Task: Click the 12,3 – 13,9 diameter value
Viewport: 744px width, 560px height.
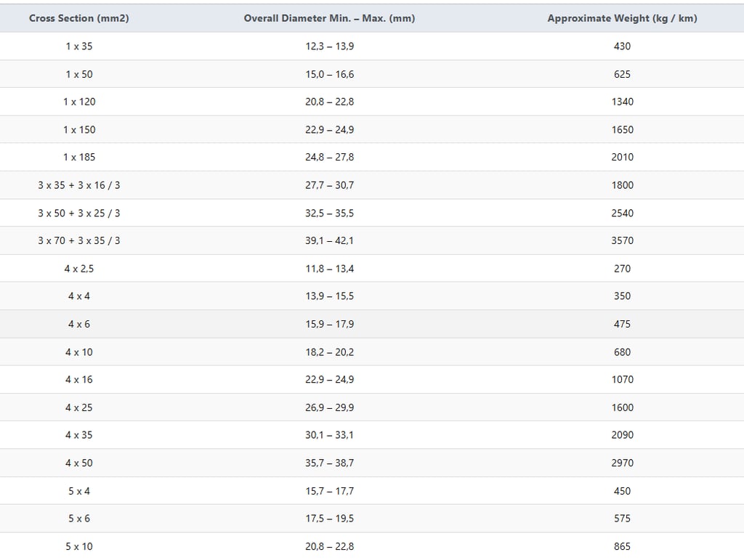Action: [329, 46]
